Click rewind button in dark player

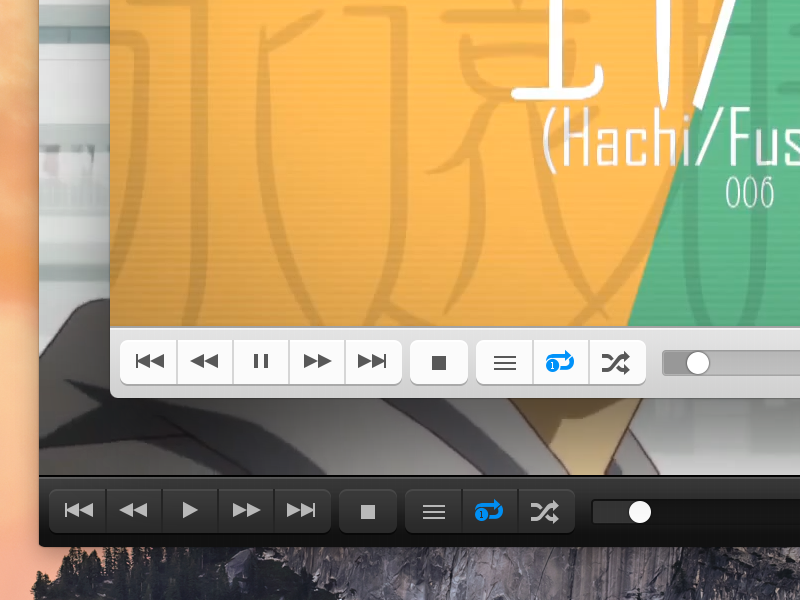click(x=134, y=511)
